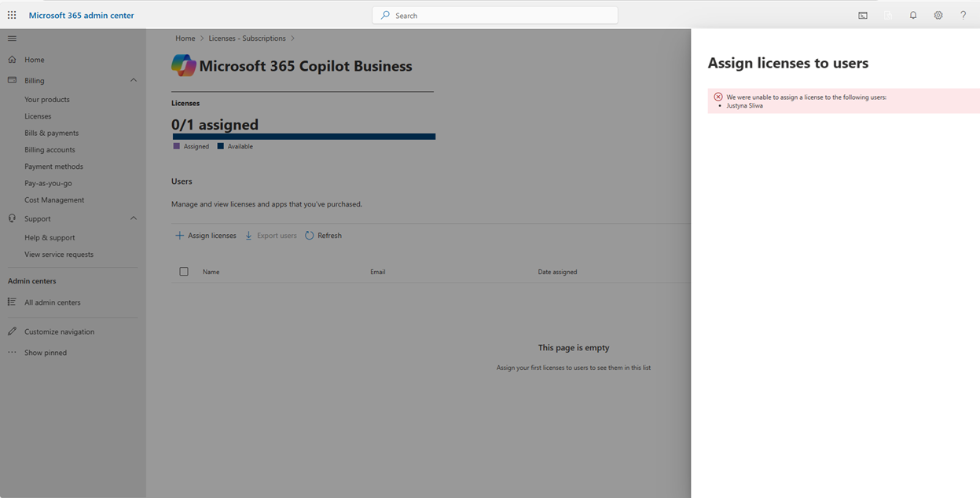Open Cost Management page
The width and height of the screenshot is (980, 498).
pos(54,200)
